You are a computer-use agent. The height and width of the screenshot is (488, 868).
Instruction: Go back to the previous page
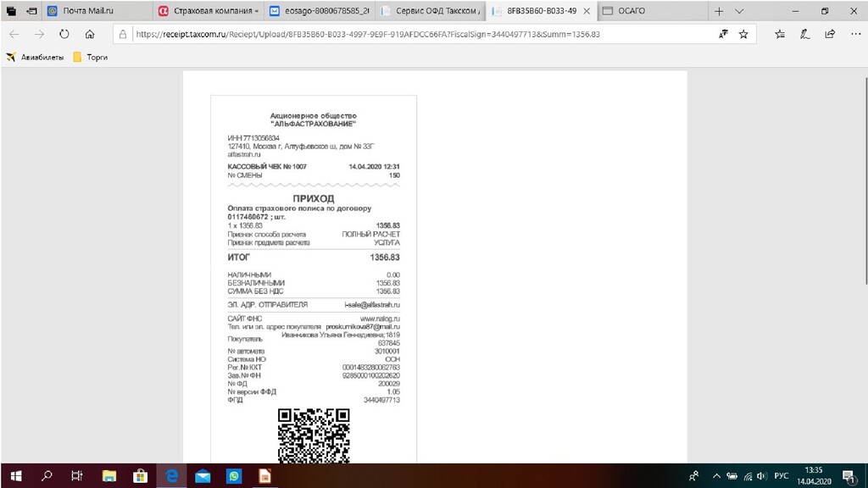pos(14,34)
